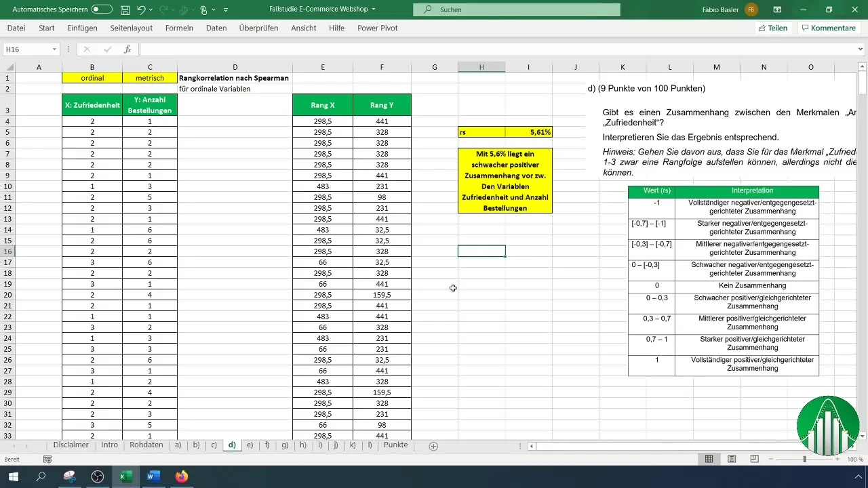Open the Überprüfen ribbon tab

point(258,28)
